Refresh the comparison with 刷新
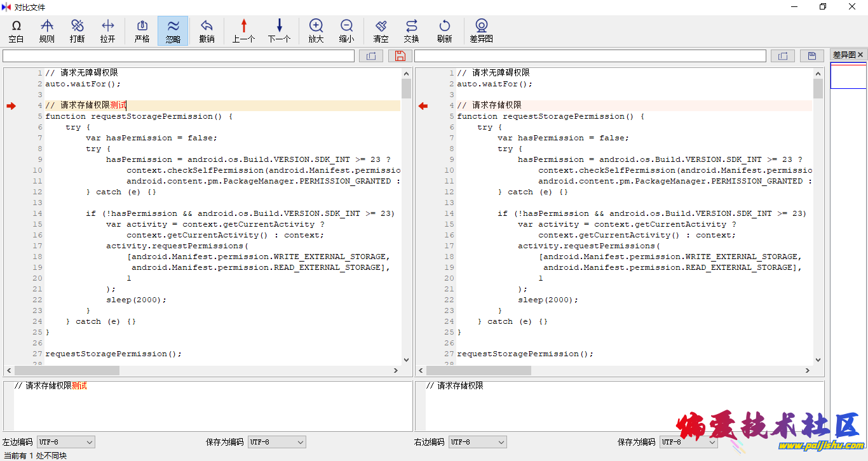Viewport: 868px width, 461px height. click(x=444, y=30)
